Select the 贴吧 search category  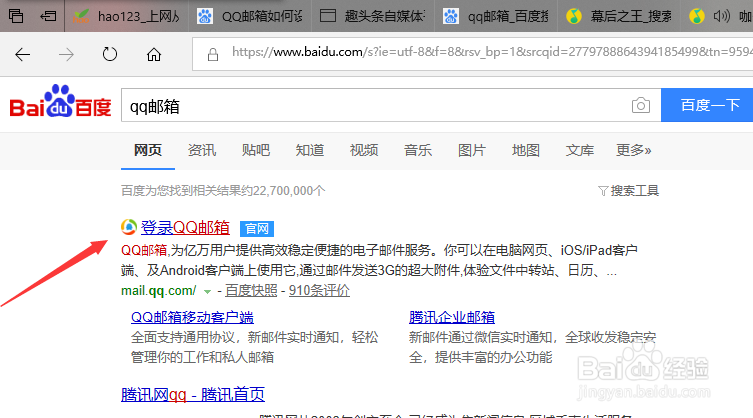(x=255, y=150)
